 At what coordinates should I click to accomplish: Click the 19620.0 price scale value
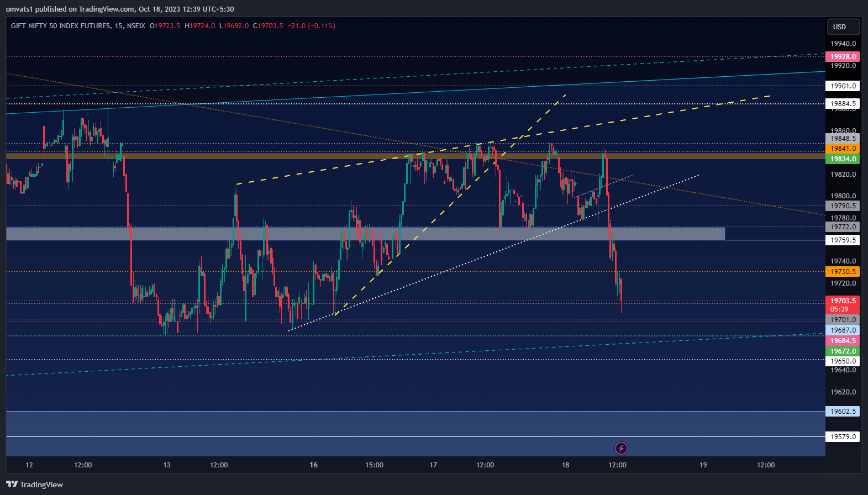pyautogui.click(x=843, y=392)
